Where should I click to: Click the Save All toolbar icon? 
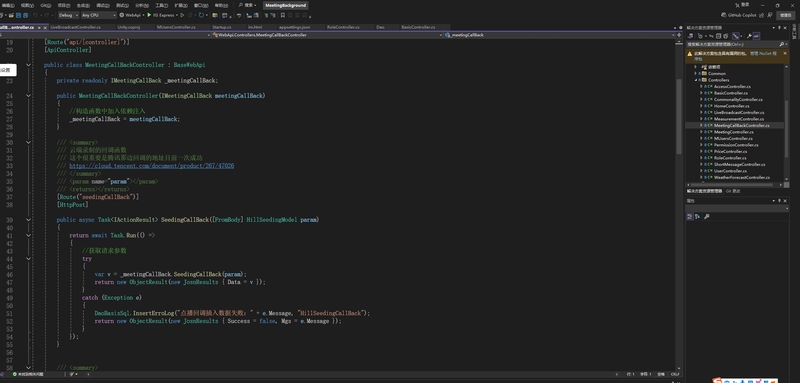[25, 15]
